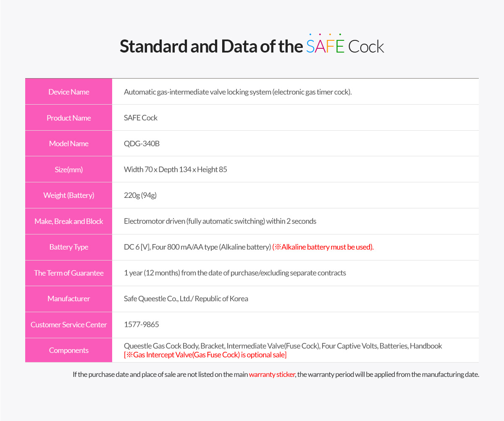Screen dimensions: 504x421
Task: Select the Device Name label cell
Action: click(69, 92)
